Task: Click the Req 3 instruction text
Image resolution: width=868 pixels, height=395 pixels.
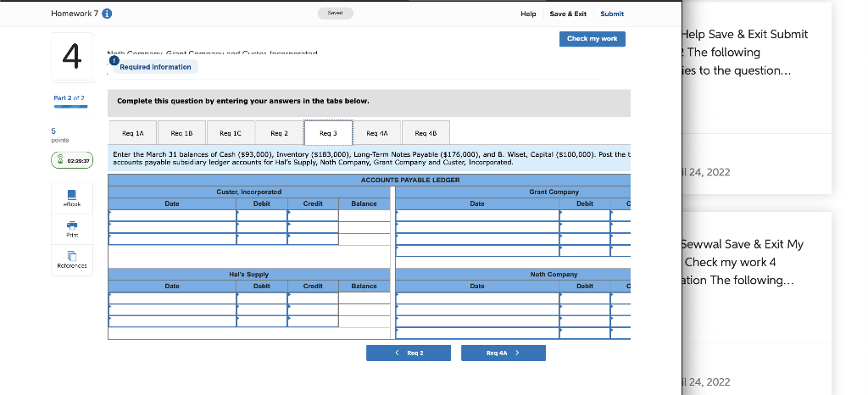Action: (x=370, y=159)
